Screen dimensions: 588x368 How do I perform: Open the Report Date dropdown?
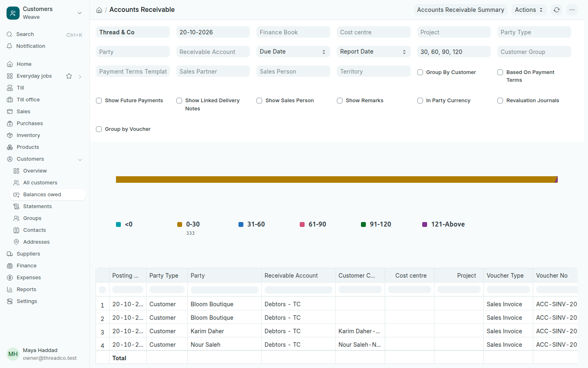(374, 52)
